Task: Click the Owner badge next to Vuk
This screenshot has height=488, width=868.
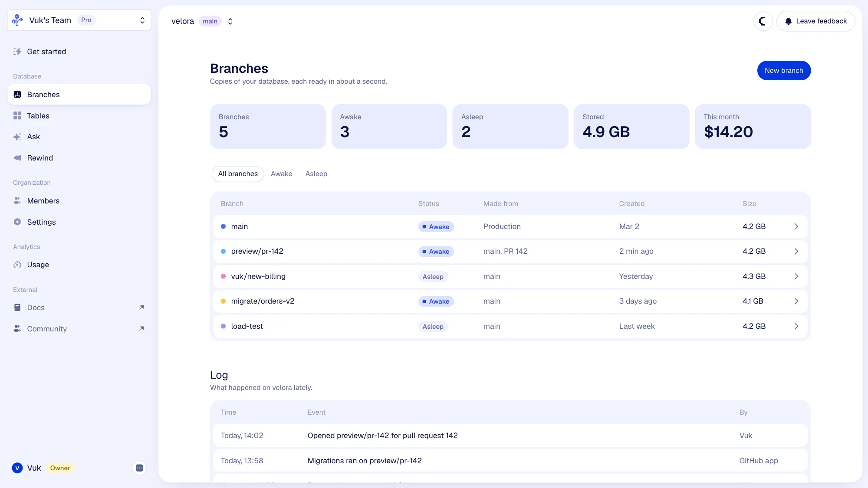Action: [60, 468]
